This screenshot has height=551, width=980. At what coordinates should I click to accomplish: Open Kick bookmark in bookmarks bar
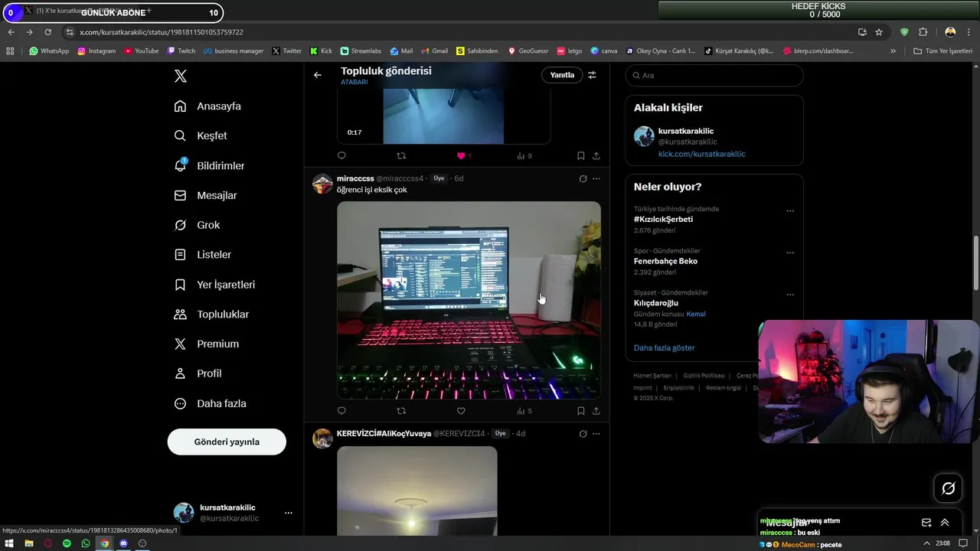click(321, 51)
